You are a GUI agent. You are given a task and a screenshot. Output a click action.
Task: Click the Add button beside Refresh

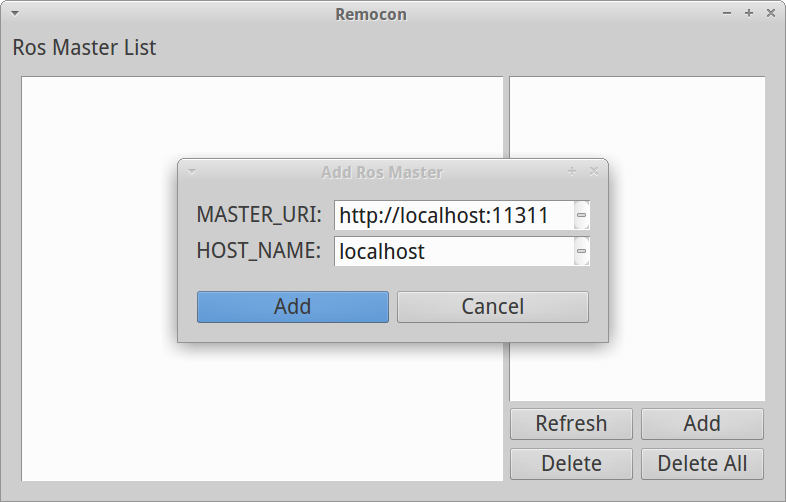(702, 423)
